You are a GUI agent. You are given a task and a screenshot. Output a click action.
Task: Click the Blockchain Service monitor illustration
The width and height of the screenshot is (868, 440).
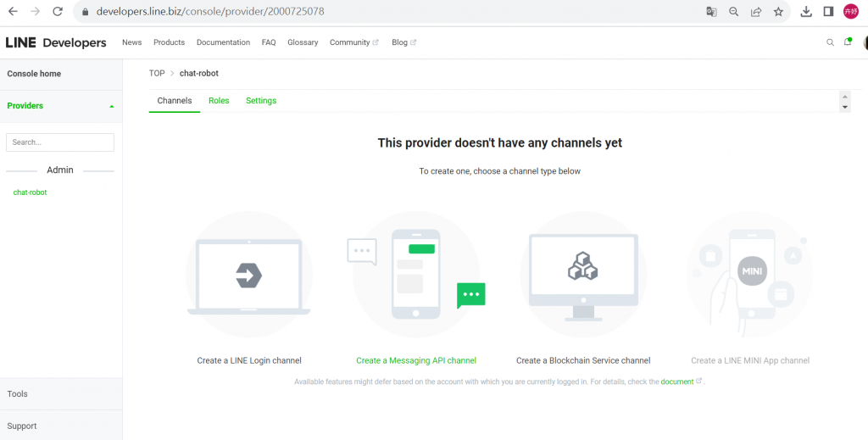pos(583,275)
